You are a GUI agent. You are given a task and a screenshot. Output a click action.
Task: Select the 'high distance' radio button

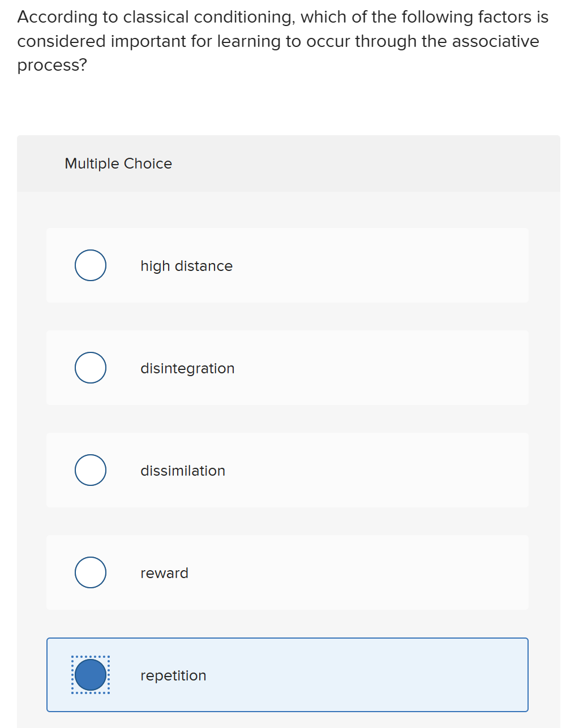(90, 265)
